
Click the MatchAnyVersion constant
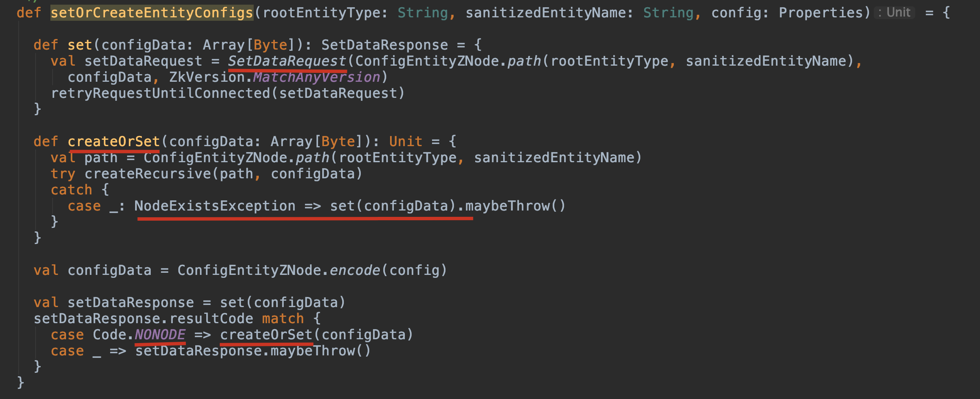(x=316, y=77)
